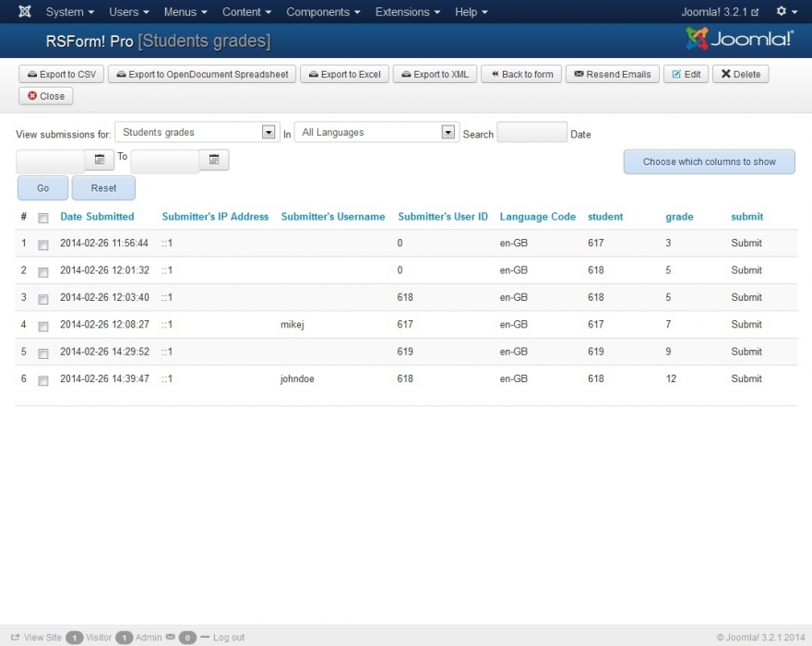
Task: Click the Joomla logo icon in top bar
Action: click(x=25, y=11)
